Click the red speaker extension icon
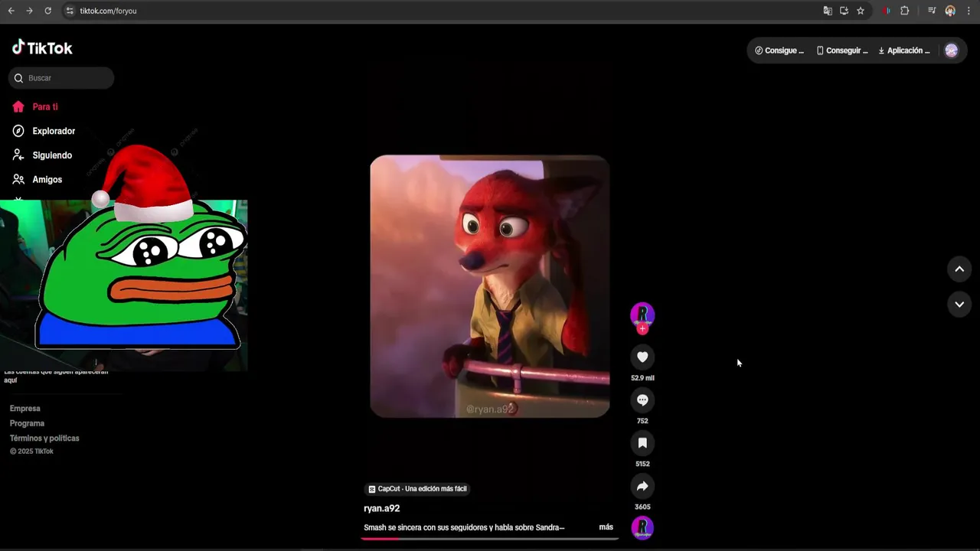 point(886,11)
